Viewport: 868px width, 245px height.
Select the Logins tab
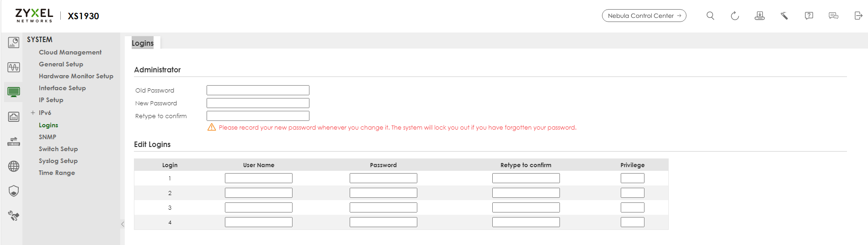[x=143, y=43]
